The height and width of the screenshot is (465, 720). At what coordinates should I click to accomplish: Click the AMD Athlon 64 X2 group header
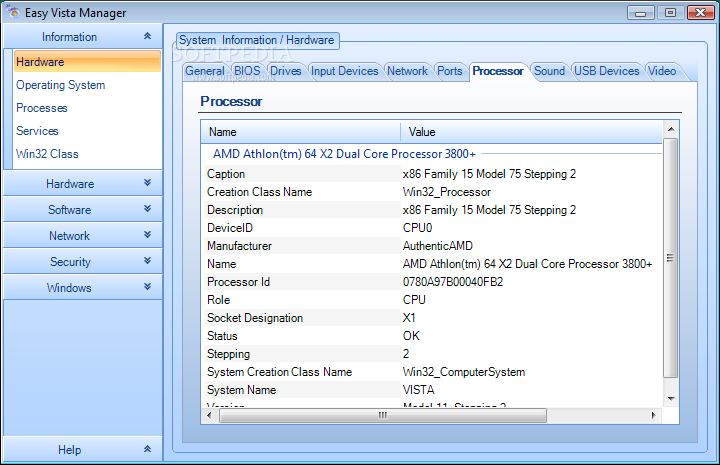coord(344,154)
